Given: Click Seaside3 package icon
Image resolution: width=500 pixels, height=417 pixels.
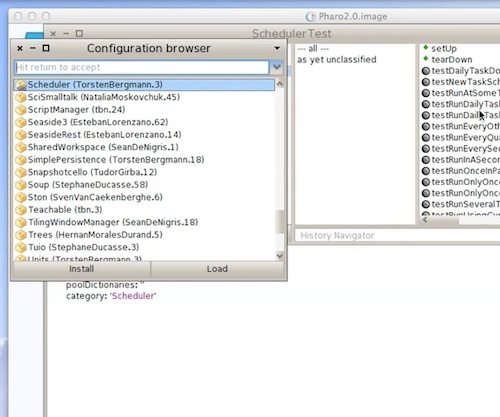Looking at the screenshot, I should (x=21, y=122).
